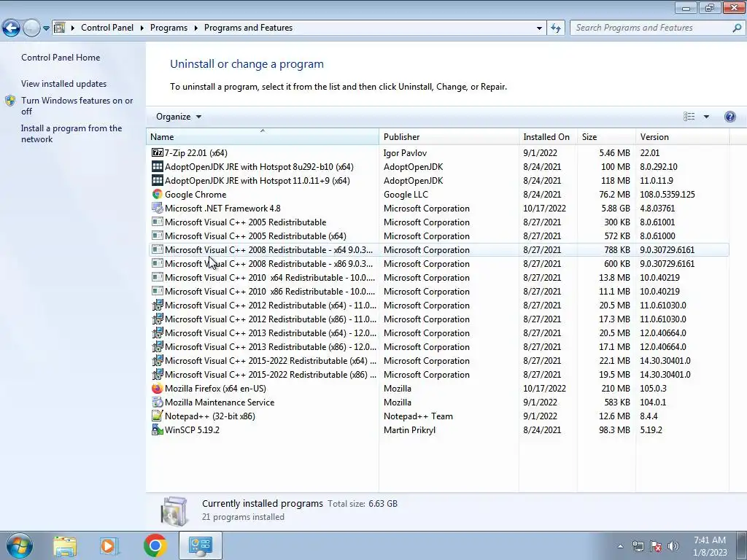Click the Action Center flag tray icon

[656, 546]
